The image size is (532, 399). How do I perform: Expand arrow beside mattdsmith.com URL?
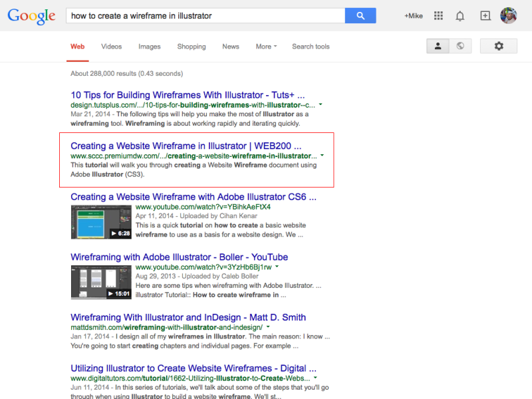click(268, 327)
